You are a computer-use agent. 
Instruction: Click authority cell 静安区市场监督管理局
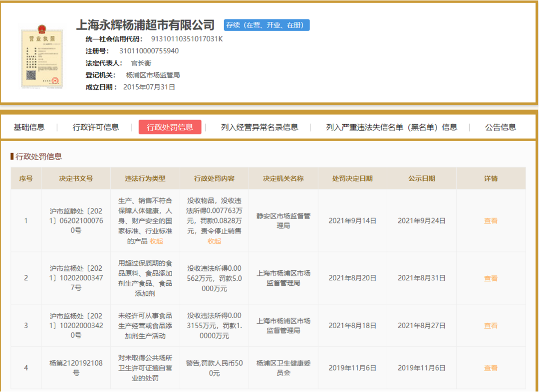pos(283,221)
